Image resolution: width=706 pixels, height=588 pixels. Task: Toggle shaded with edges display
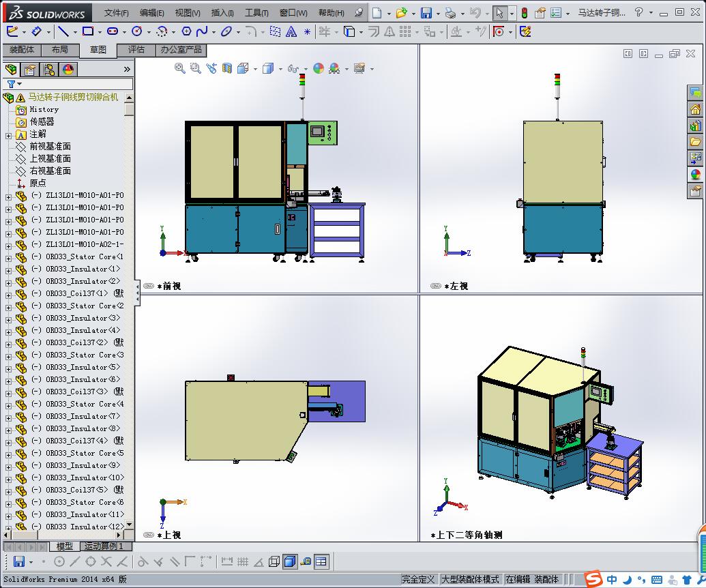290,561
